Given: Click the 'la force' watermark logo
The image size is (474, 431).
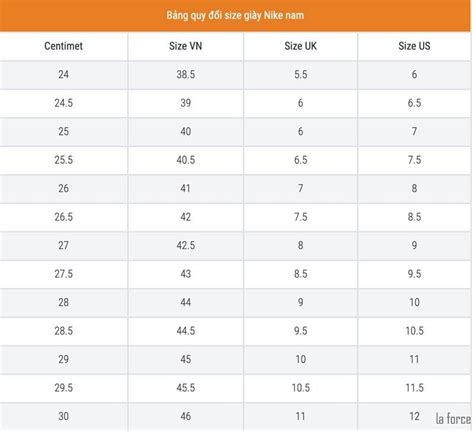Looking at the screenshot, I should [x=453, y=419].
